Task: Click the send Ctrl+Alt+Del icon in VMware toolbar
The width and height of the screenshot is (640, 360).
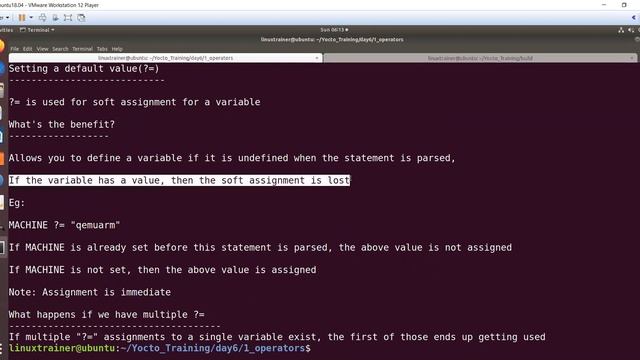Action: point(42,18)
